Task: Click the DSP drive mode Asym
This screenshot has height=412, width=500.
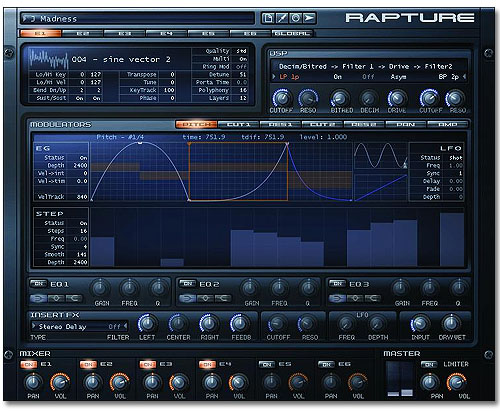Action: click(x=398, y=77)
